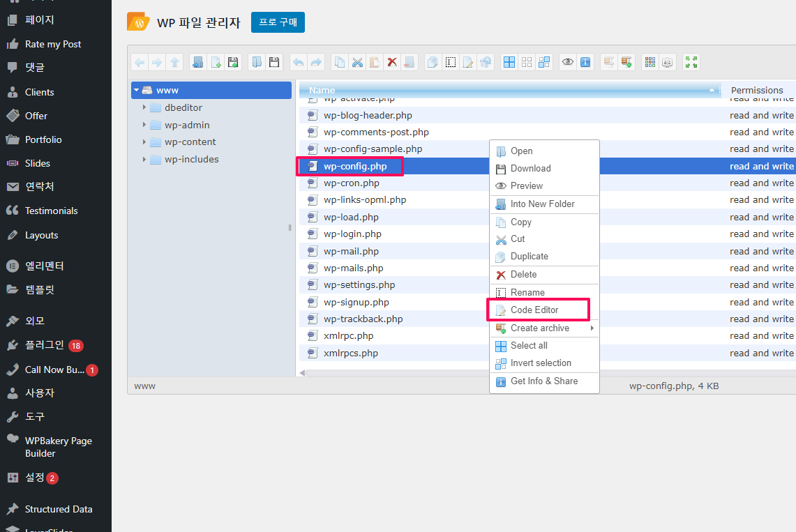
Task: Click the Select all grid toolbar icon
Action: [509, 62]
